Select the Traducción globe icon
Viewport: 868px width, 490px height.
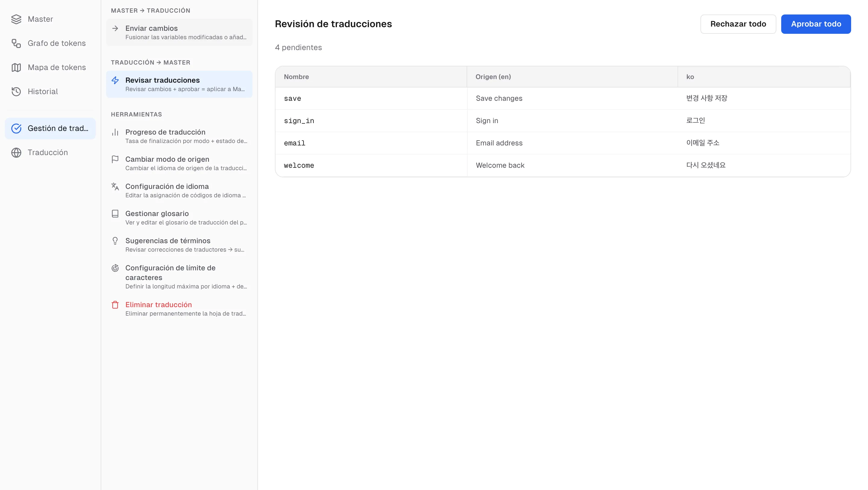coord(16,153)
